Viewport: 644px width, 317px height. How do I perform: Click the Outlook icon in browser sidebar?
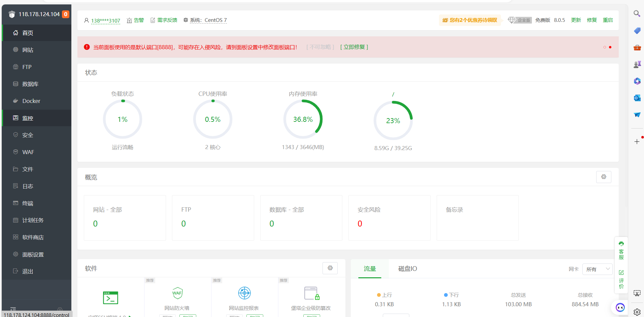(637, 98)
